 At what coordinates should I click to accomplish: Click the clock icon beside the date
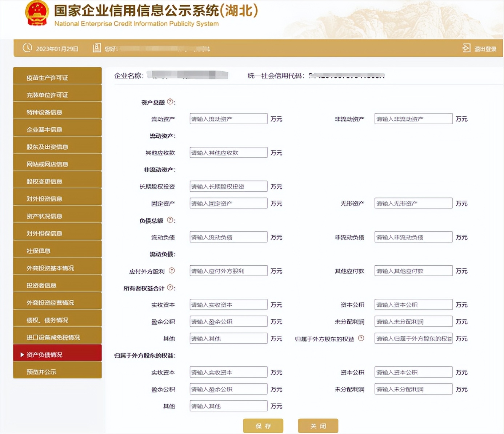point(27,48)
